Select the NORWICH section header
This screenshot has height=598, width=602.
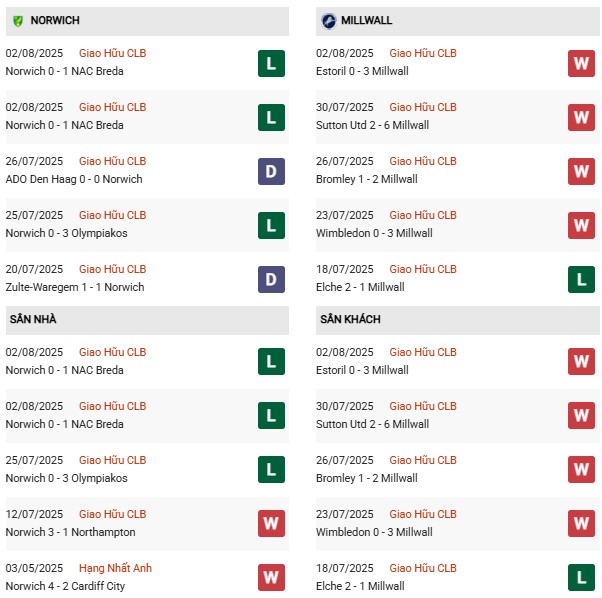click(x=56, y=20)
